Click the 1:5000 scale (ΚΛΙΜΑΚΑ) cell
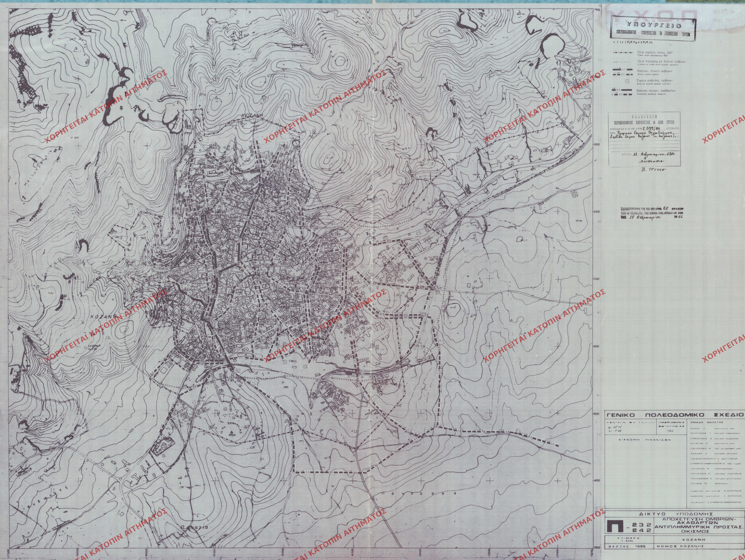This screenshot has height=560, width=745. (x=629, y=540)
